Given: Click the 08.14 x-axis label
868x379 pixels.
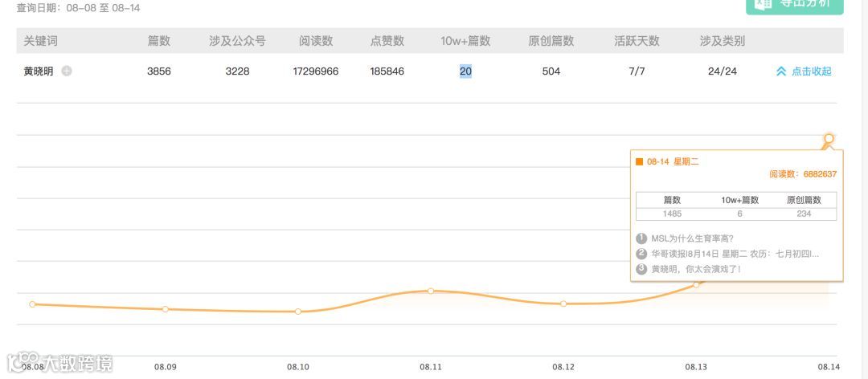Looking at the screenshot, I should 829,367.
